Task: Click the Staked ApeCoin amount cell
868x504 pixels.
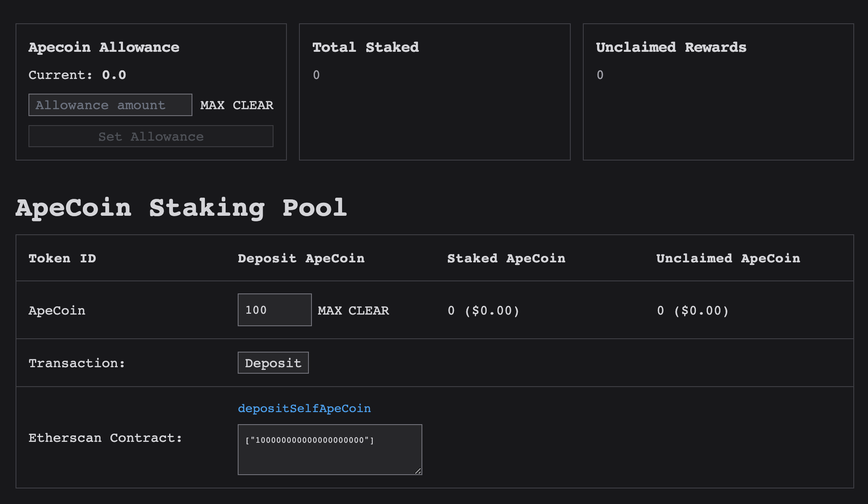Action: [x=483, y=311]
